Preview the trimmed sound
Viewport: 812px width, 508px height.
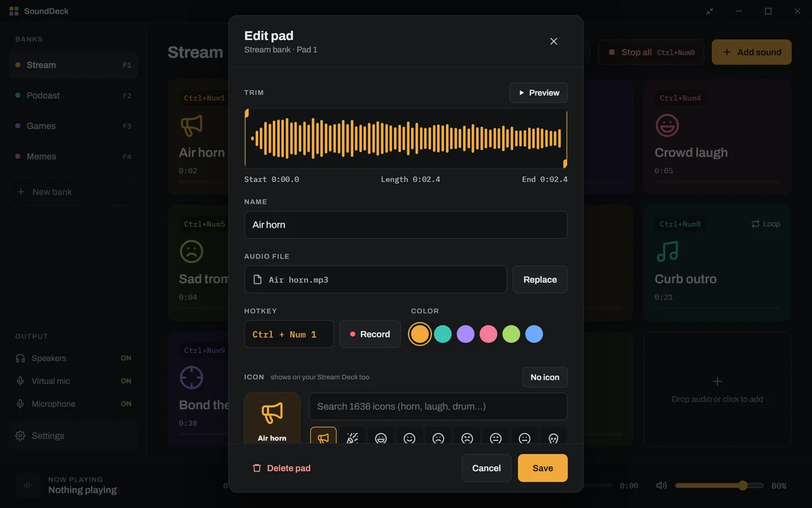coord(539,93)
